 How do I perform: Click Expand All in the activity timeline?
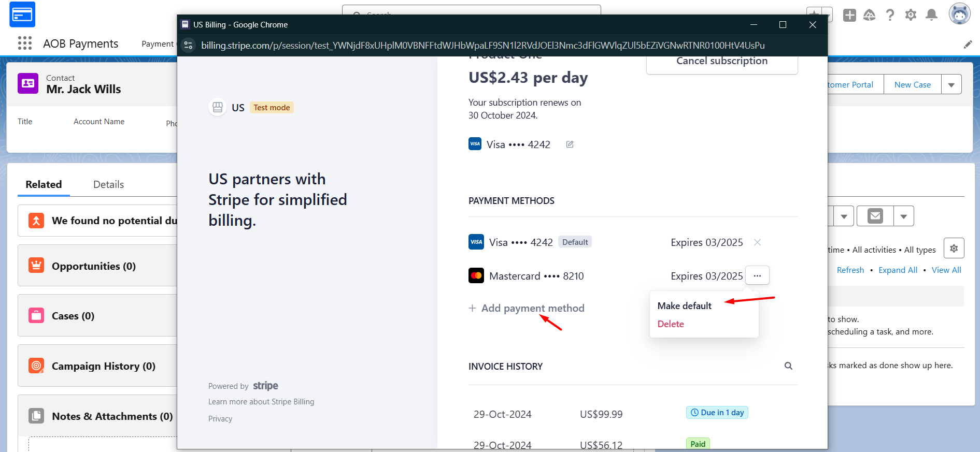pyautogui.click(x=898, y=270)
